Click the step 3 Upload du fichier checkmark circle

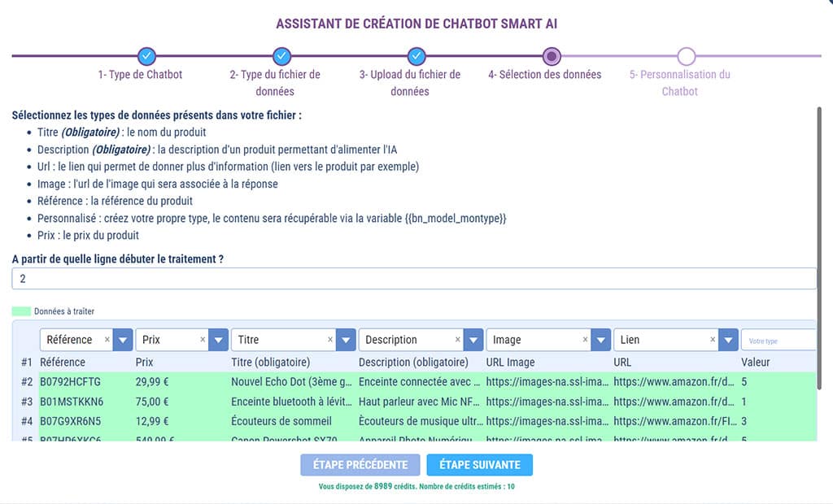coord(416,56)
